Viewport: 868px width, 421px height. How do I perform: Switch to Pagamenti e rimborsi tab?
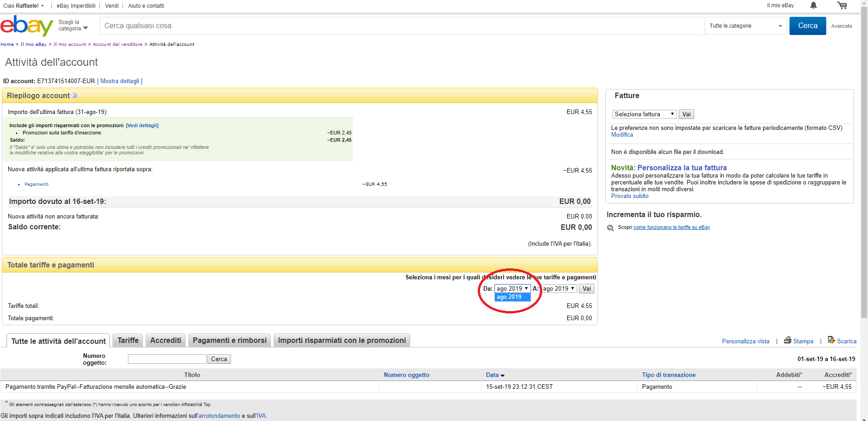click(x=230, y=340)
